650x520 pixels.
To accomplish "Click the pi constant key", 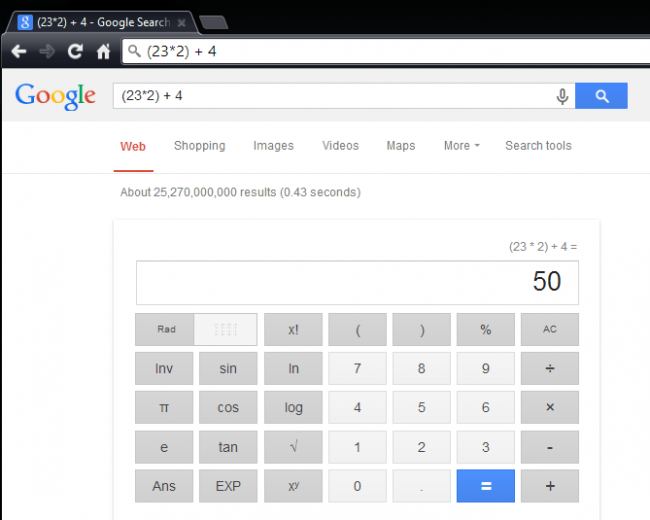I will (164, 407).
